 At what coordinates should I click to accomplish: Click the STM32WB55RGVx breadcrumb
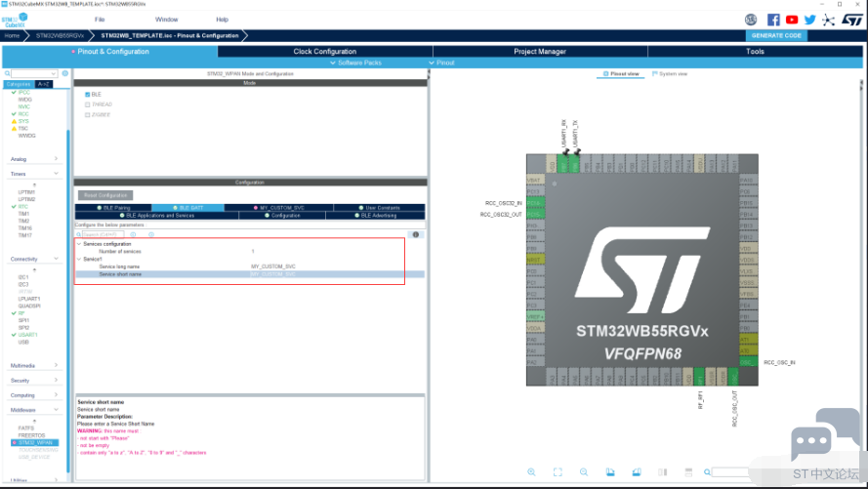pos(60,35)
